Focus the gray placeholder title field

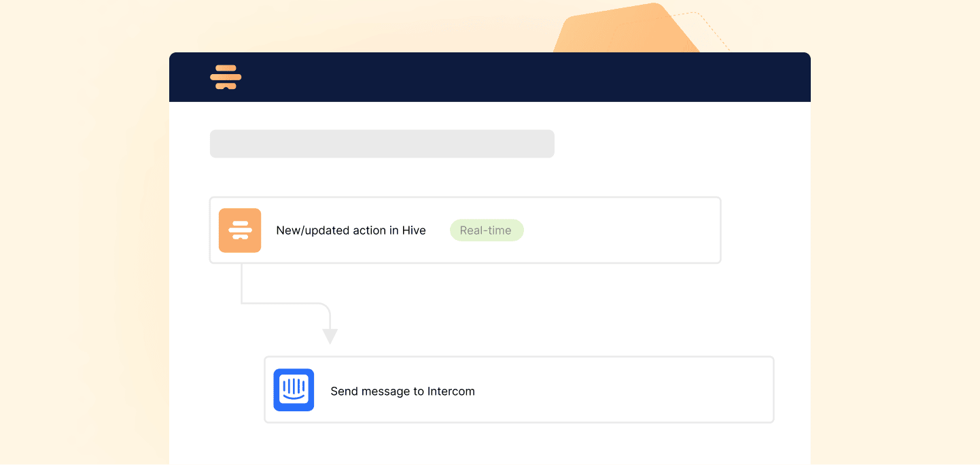[x=382, y=144]
